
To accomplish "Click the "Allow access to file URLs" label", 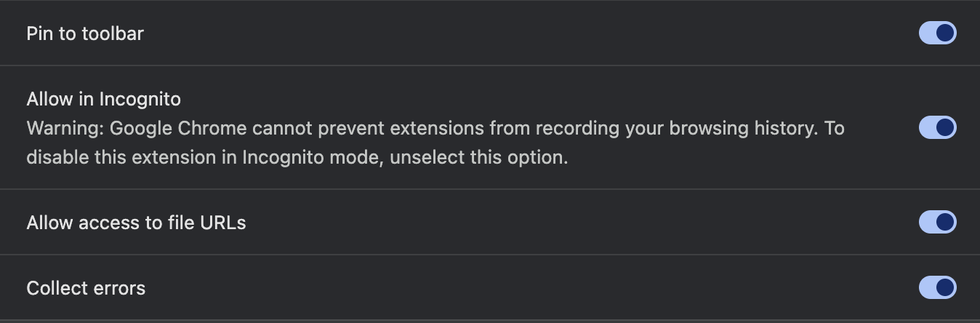I will 136,223.
